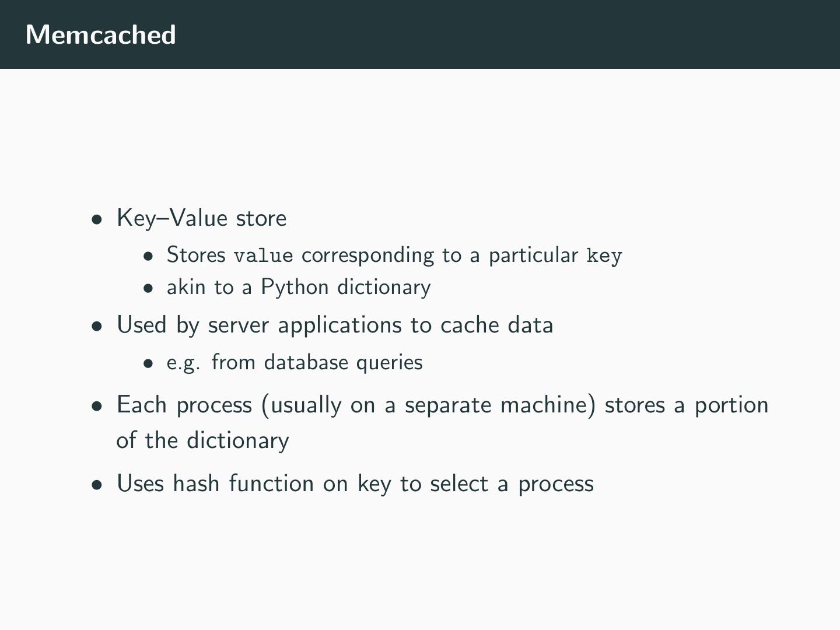Click the bullet dot before "Each process"

(x=96, y=407)
